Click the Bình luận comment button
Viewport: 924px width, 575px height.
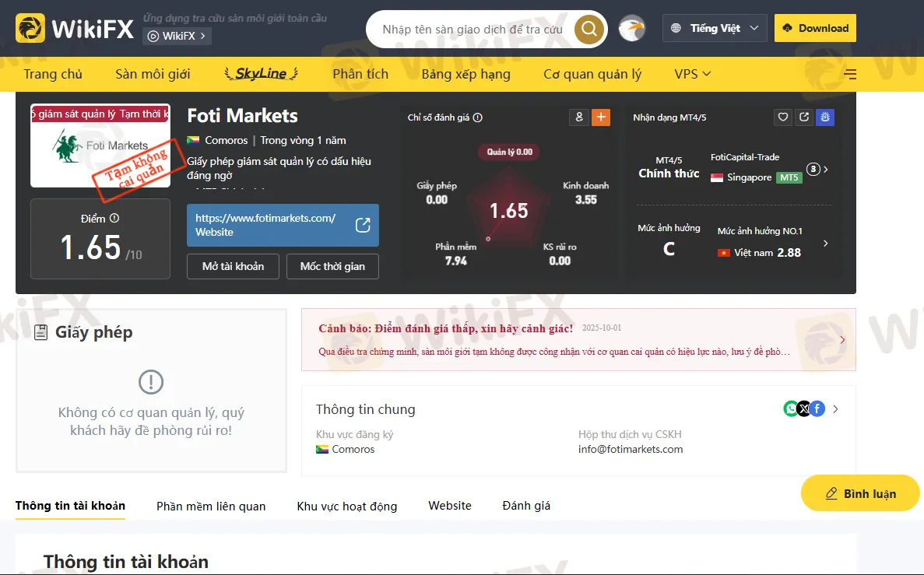click(x=860, y=493)
